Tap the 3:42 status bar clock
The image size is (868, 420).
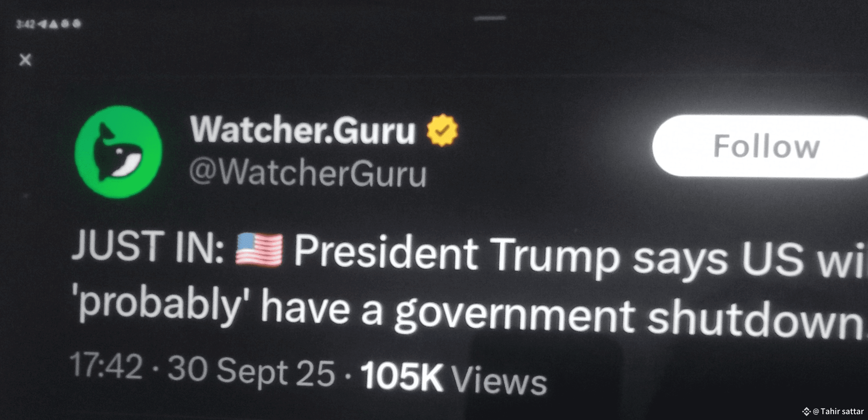(26, 24)
